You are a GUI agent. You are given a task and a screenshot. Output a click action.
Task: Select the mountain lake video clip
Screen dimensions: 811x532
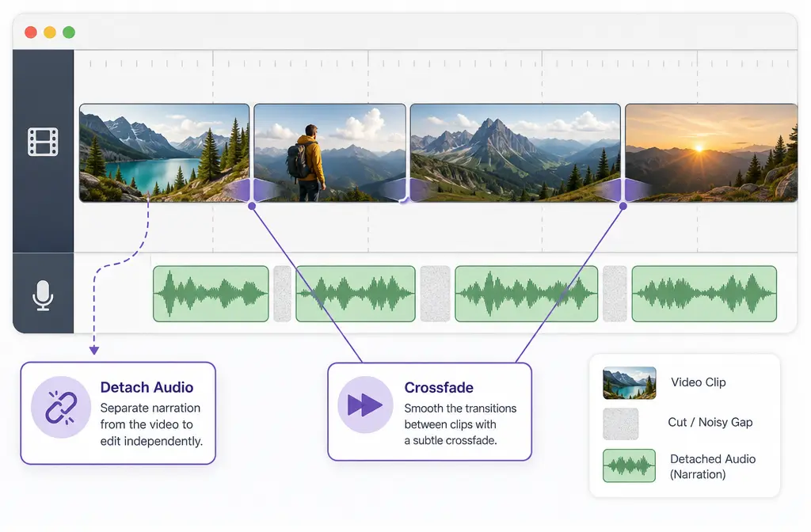pos(165,153)
